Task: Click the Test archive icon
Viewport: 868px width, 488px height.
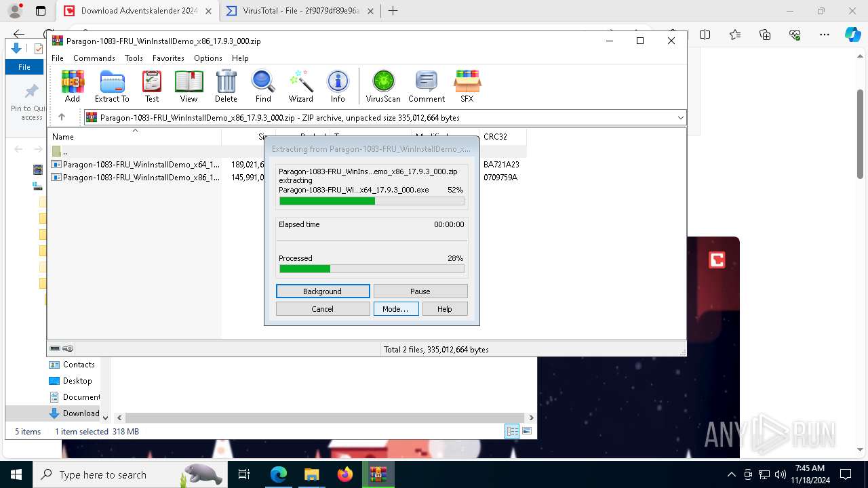Action: click(152, 86)
